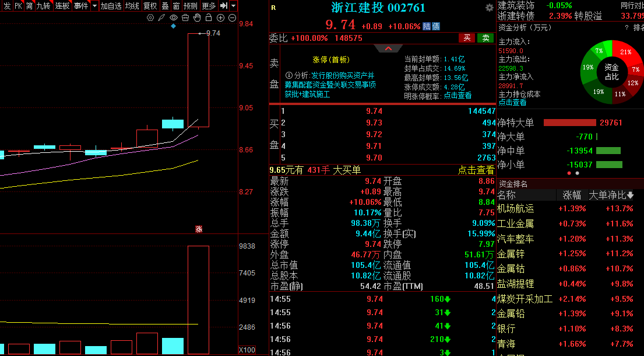
Task: Click the 涨 limit-up marker on chart
Action: pos(199,229)
